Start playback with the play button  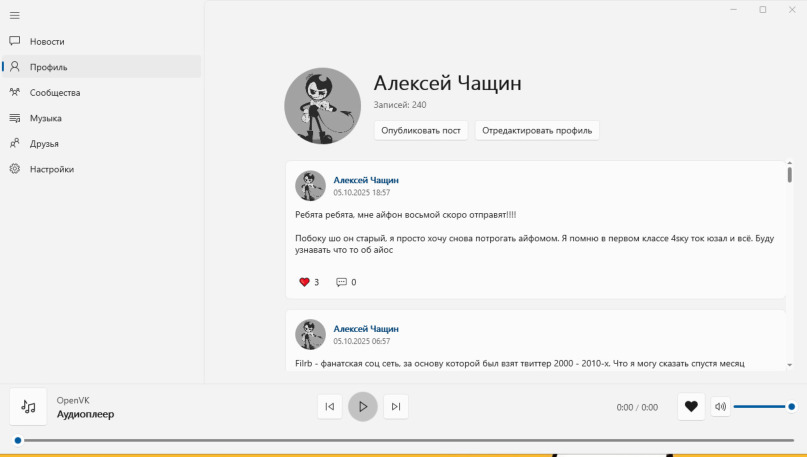[363, 407]
